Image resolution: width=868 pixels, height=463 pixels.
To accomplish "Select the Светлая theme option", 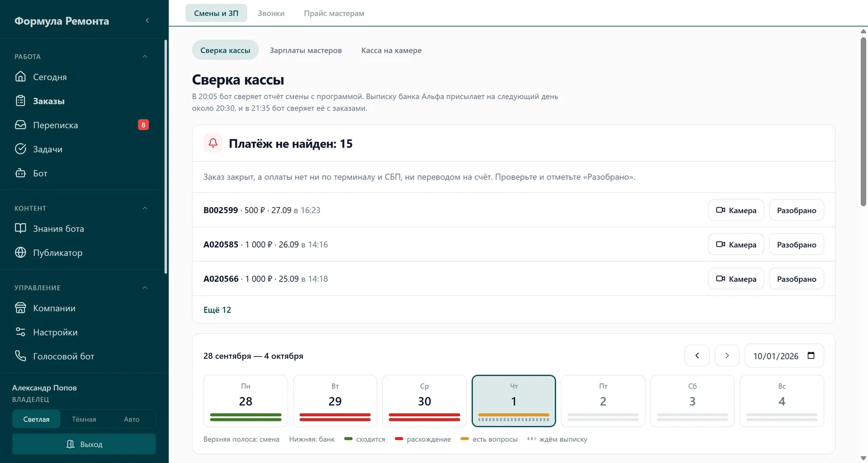I will (x=36, y=419).
